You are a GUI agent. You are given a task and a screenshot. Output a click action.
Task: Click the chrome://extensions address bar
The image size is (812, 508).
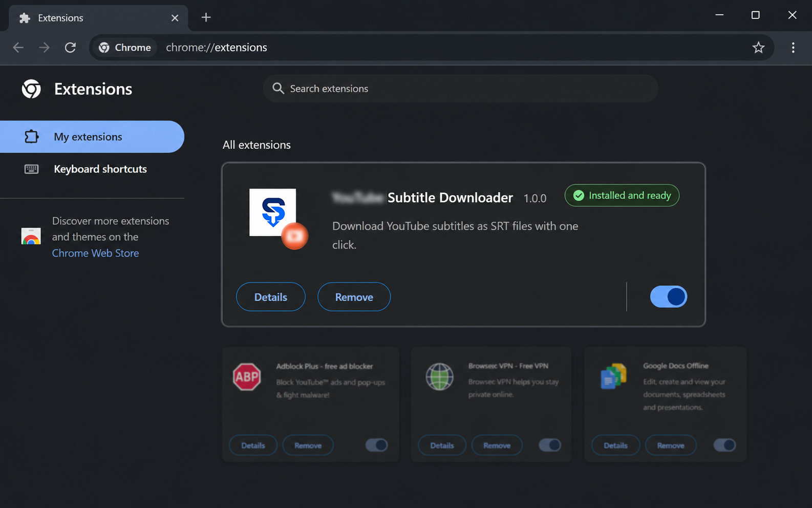coord(432,48)
